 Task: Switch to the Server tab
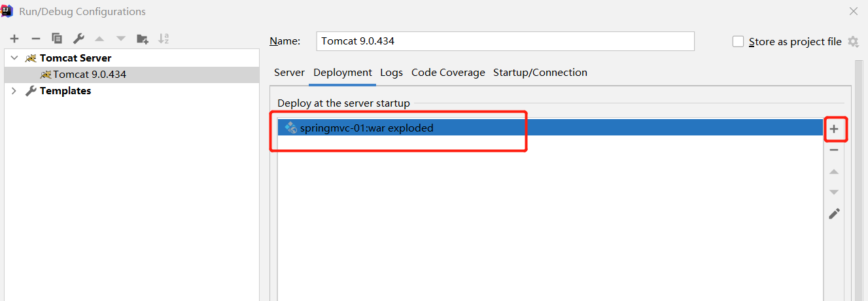[x=289, y=72]
